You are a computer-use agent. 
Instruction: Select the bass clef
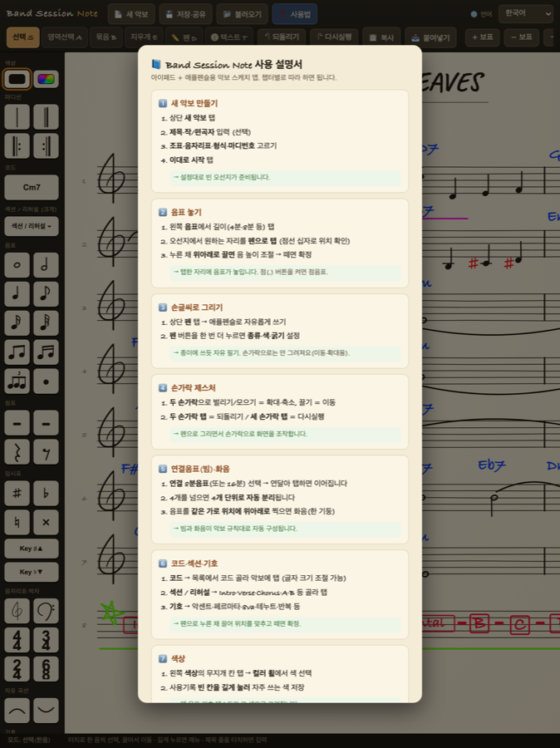click(47, 611)
